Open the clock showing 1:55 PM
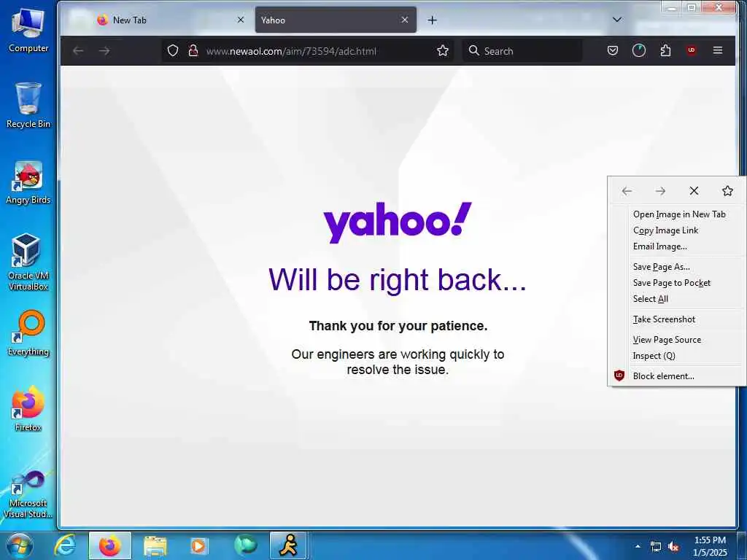The width and height of the screenshot is (747, 560). coord(710,546)
